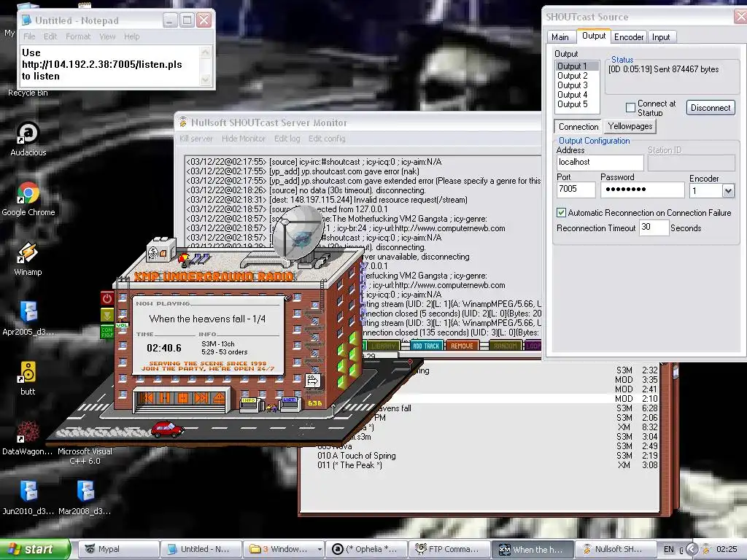Select playlist track 011 (* The Peak *)
The image size is (747, 560).
point(487,465)
